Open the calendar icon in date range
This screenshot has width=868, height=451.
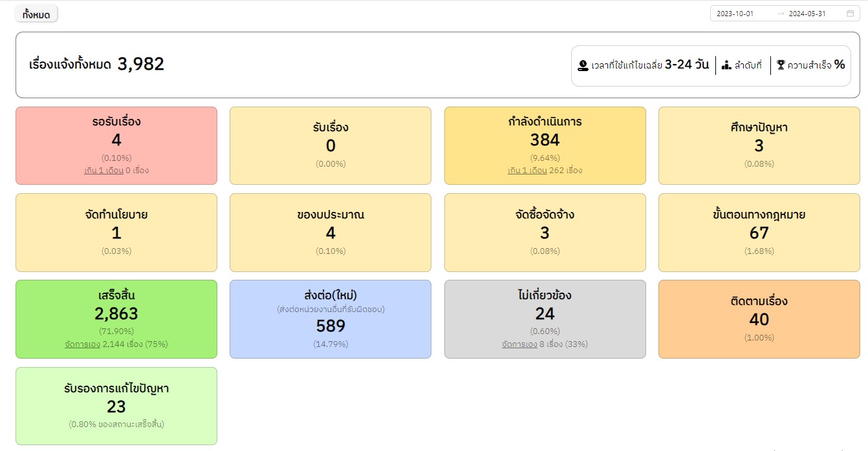[x=850, y=14]
